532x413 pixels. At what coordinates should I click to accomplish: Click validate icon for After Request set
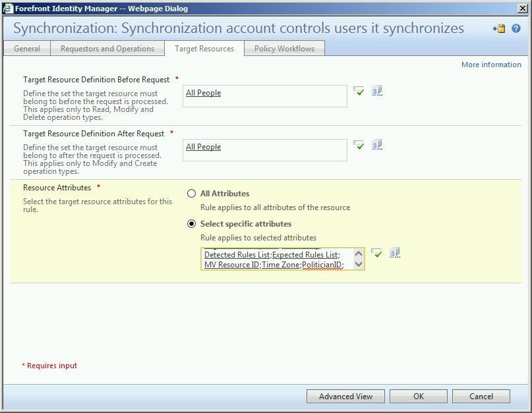[358, 145]
